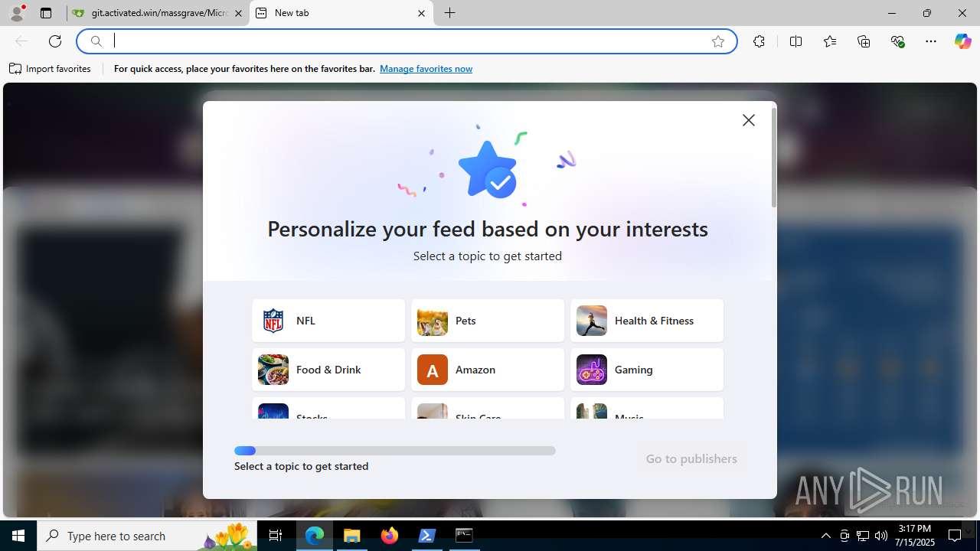Click the NFL logo thumbnail
980x551 pixels.
pos(273,321)
